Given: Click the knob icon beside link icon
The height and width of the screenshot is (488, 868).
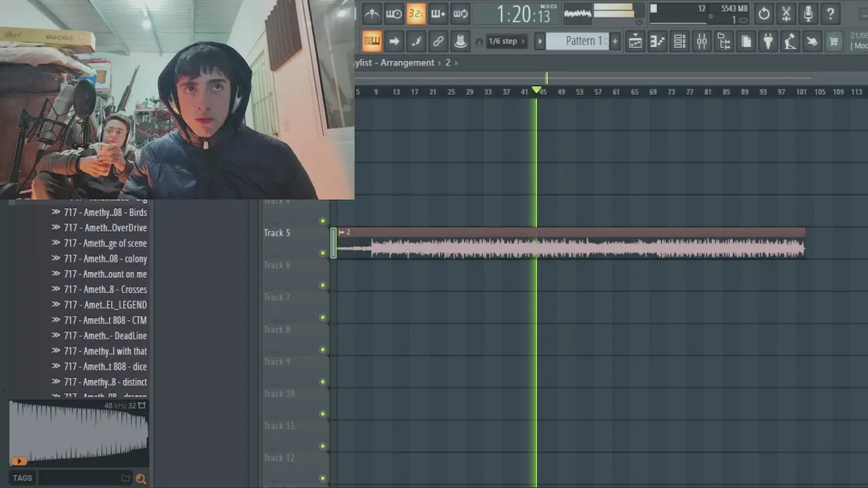Looking at the screenshot, I should coord(460,41).
